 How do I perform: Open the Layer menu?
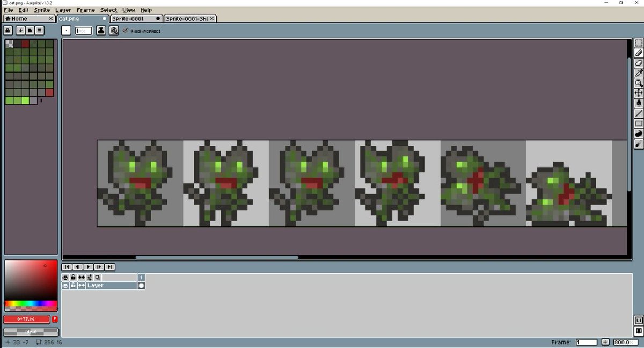pos(63,10)
